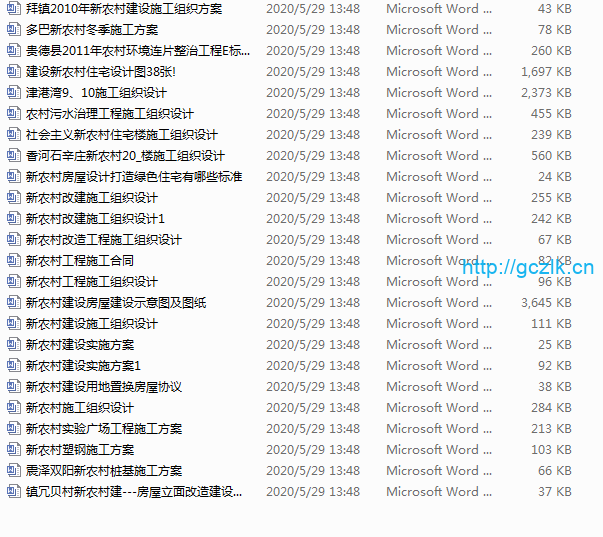Select the Word icon for 新农村建设实施方案1
The height and width of the screenshot is (537, 603).
pyautogui.click(x=14, y=366)
